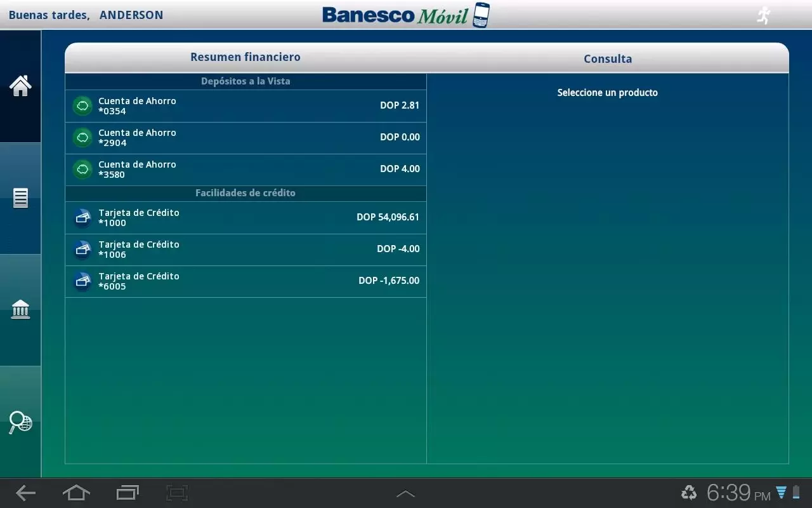Click the DOP 54,096.61 balance
This screenshot has height=508, width=812.
388,217
